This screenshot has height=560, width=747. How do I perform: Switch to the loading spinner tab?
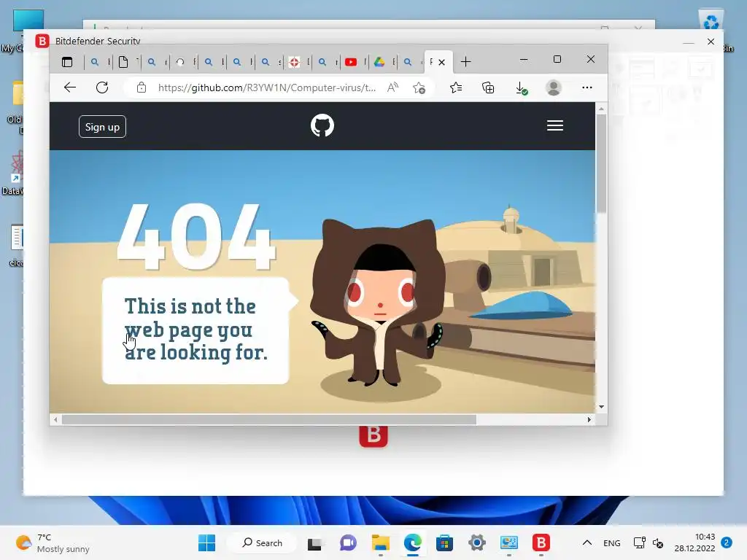[x=180, y=62]
